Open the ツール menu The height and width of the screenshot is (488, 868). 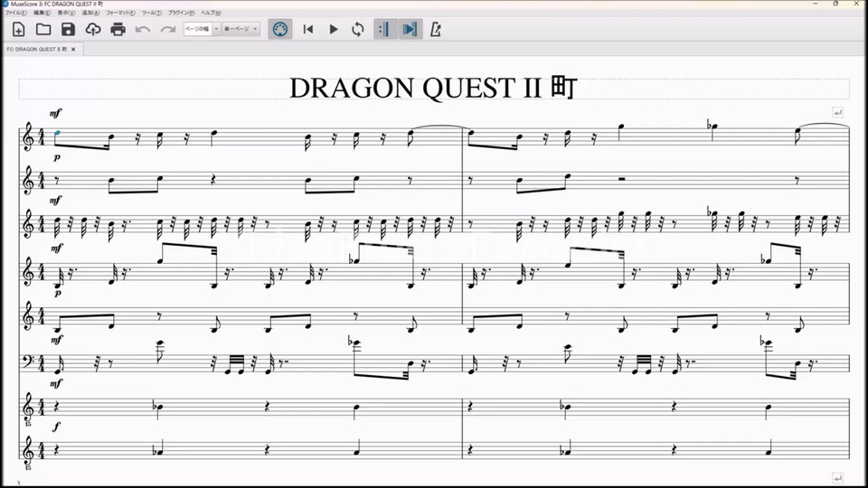click(152, 13)
